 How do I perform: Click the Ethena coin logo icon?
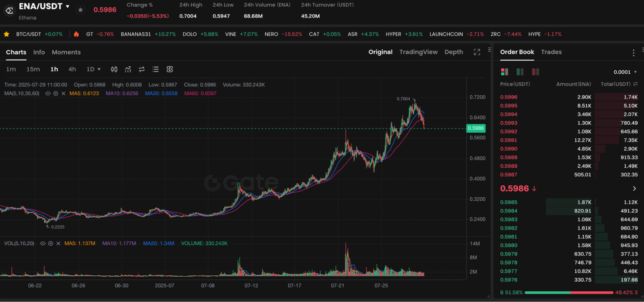coord(9,11)
